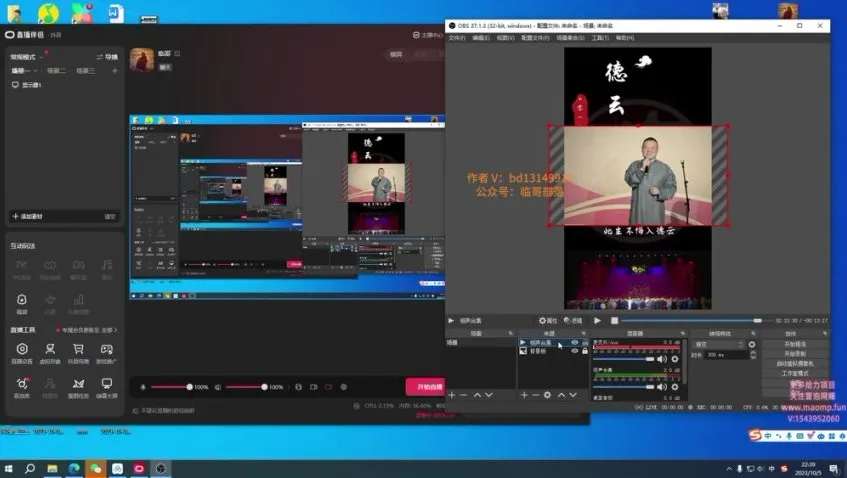
Task: Expand the 全部 member tools chevron
Action: (x=116, y=329)
